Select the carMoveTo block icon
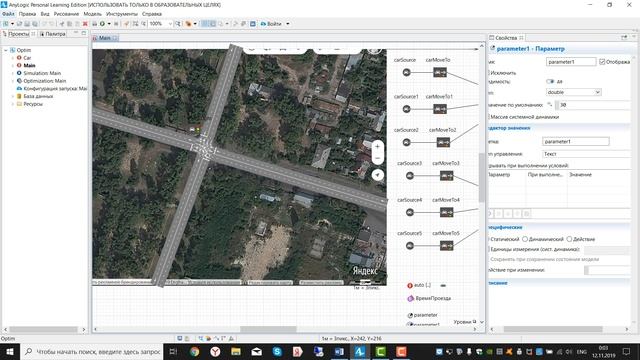 click(x=440, y=73)
